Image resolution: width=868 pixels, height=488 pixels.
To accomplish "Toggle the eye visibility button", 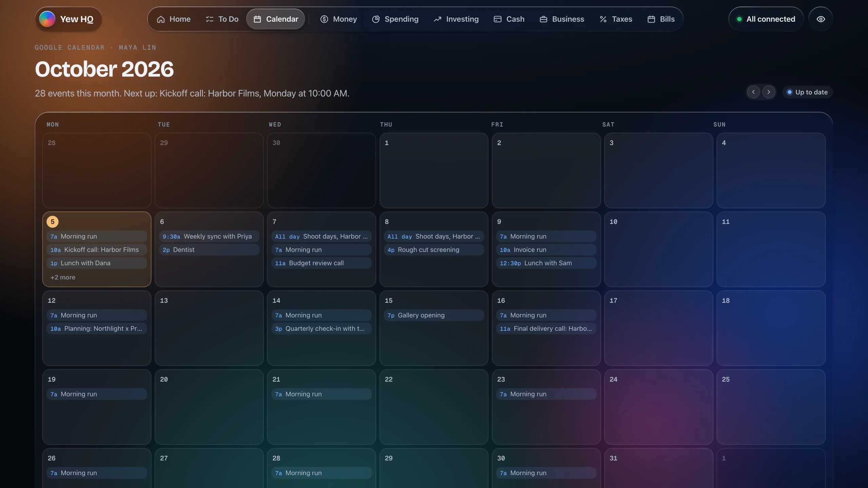I will (x=821, y=19).
